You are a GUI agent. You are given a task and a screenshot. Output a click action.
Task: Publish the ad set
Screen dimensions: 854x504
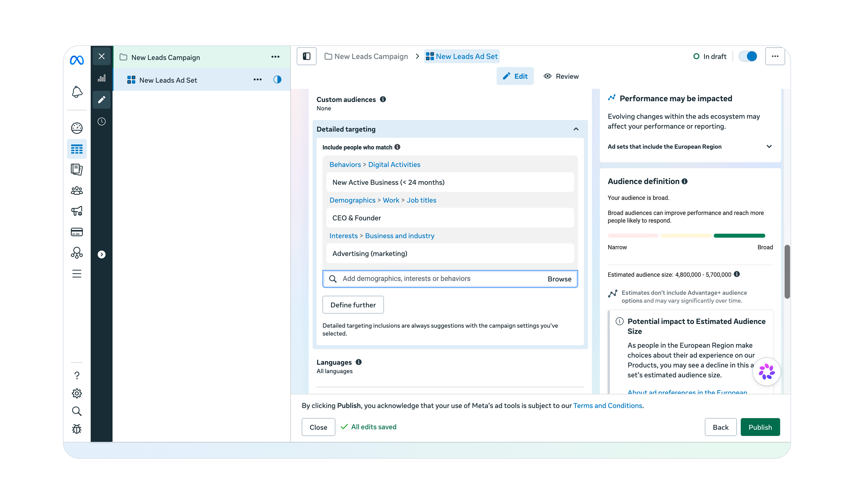(760, 427)
